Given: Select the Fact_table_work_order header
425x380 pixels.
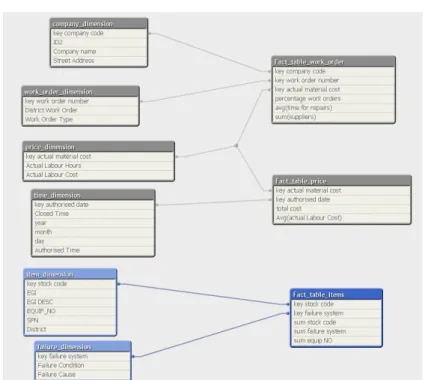Looking at the screenshot, I should coord(334,62).
